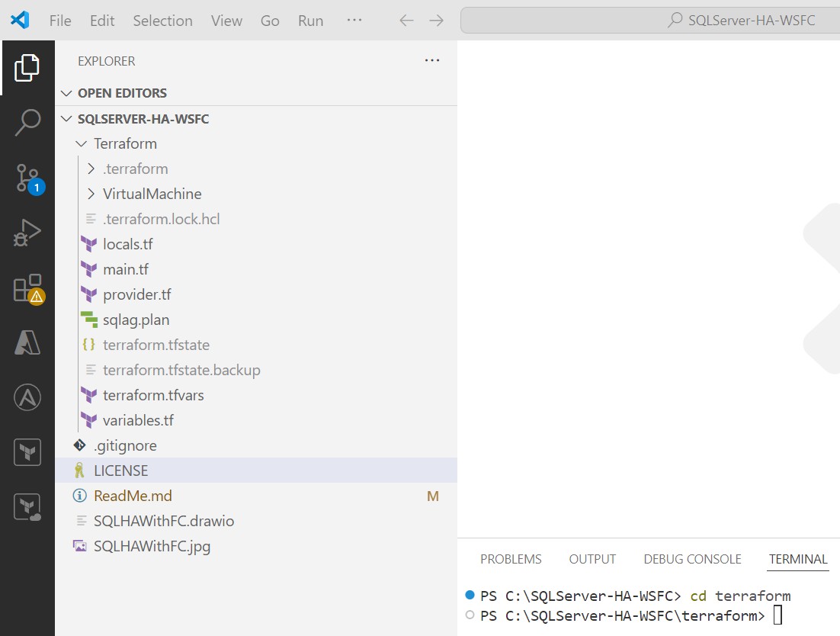The image size is (840, 636).
Task: Open terraform.tfvars file
Action: coord(153,396)
